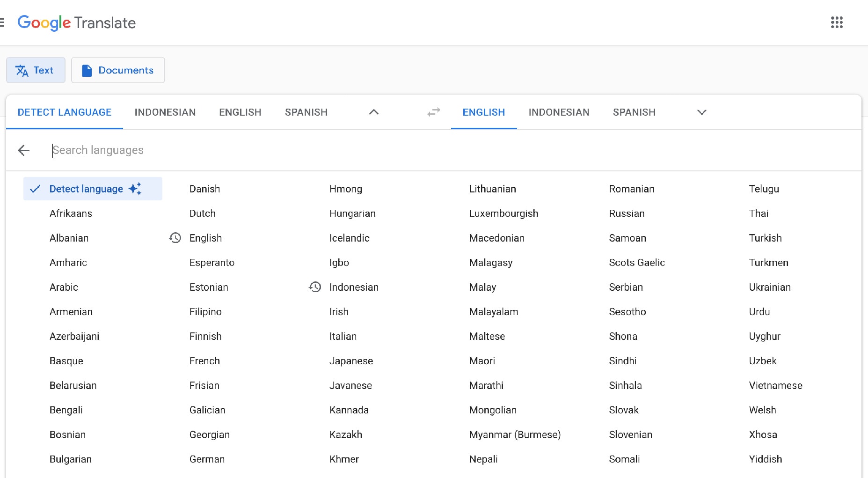Collapse the source language list chevron

(x=373, y=112)
